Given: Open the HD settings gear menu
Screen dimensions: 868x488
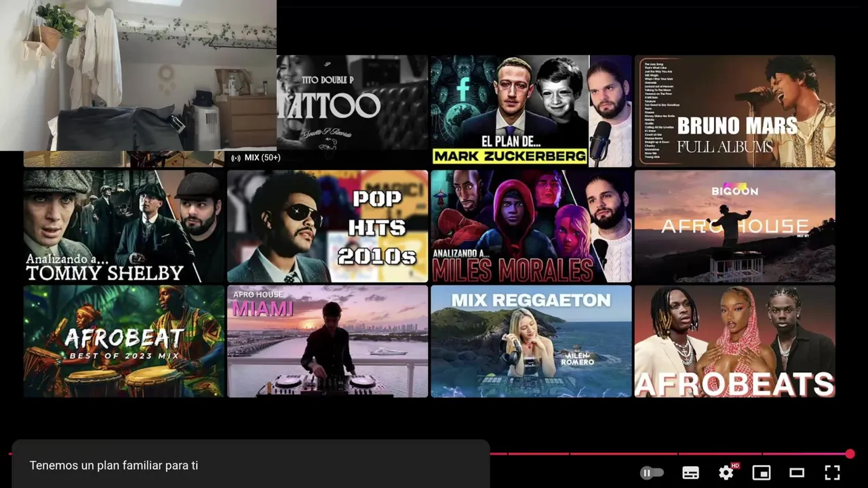Looking at the screenshot, I should tap(727, 472).
